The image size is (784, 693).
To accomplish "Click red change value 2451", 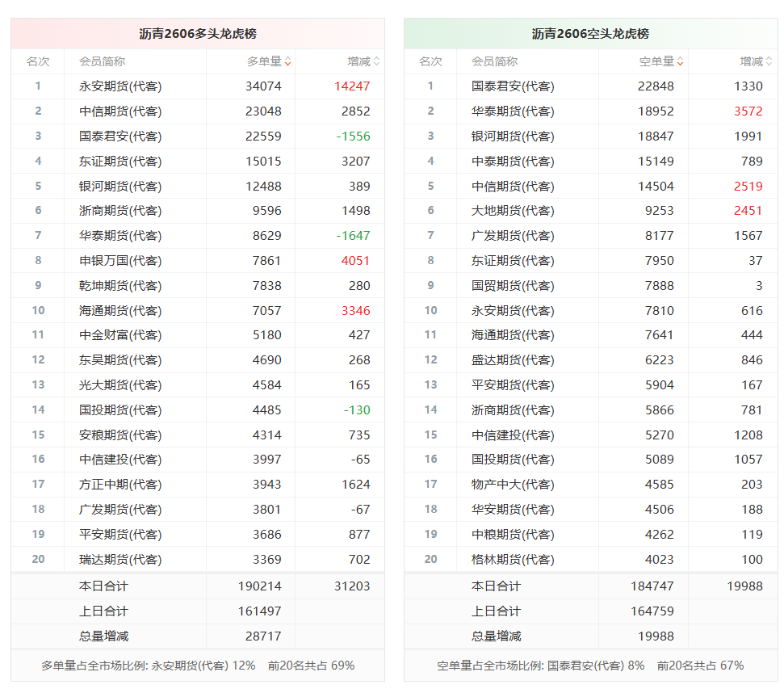I will pyautogui.click(x=748, y=211).
